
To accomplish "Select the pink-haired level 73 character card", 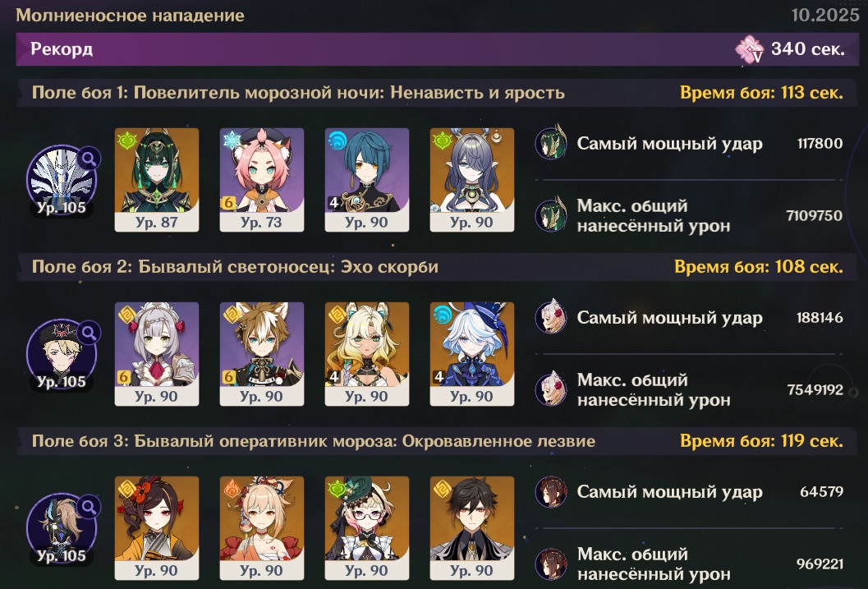I will click(262, 180).
